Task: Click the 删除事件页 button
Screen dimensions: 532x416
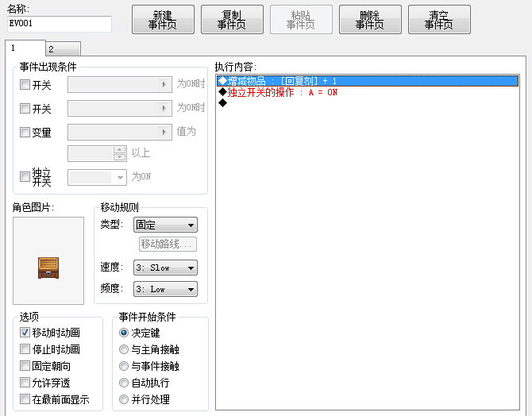Action: (370, 20)
